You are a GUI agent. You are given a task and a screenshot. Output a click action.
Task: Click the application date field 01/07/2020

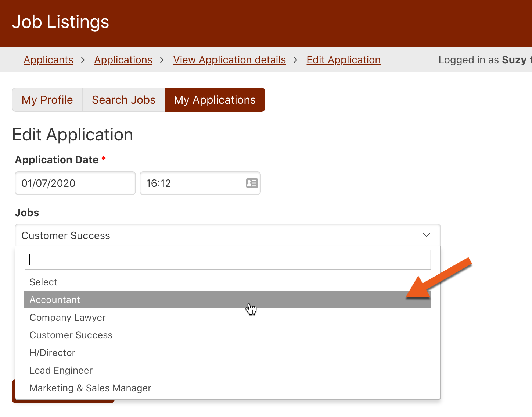(75, 183)
